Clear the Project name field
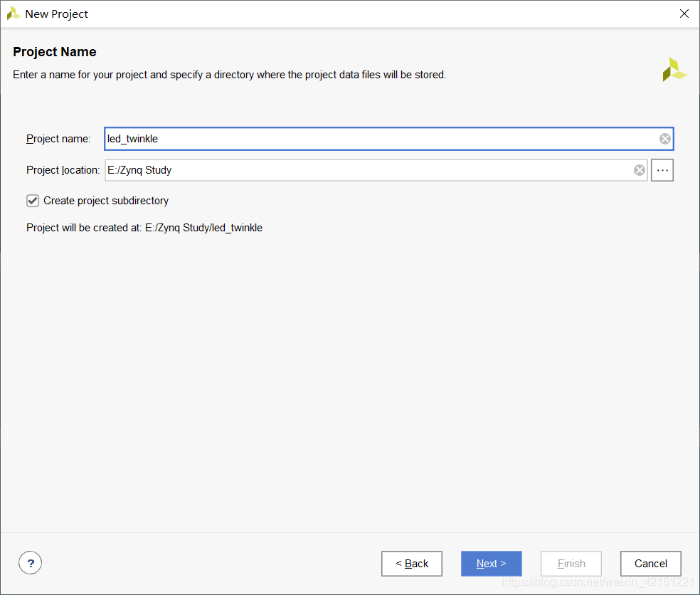The image size is (700, 595). tap(664, 139)
